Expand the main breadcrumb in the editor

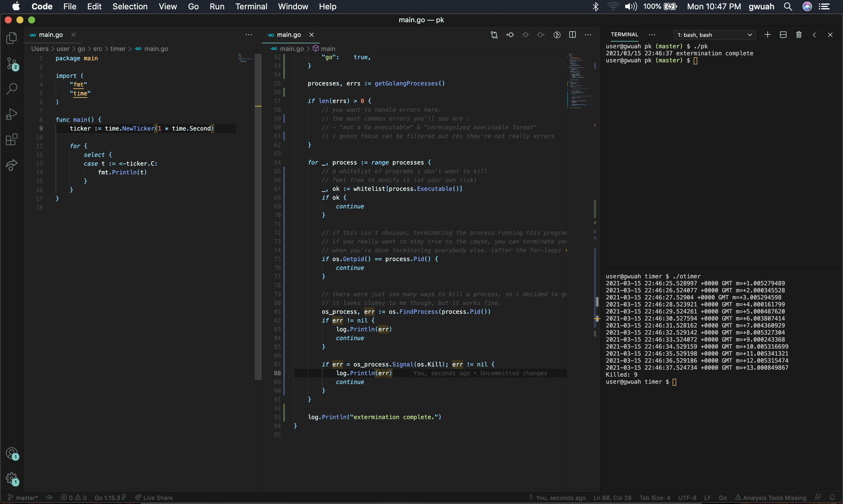point(329,49)
